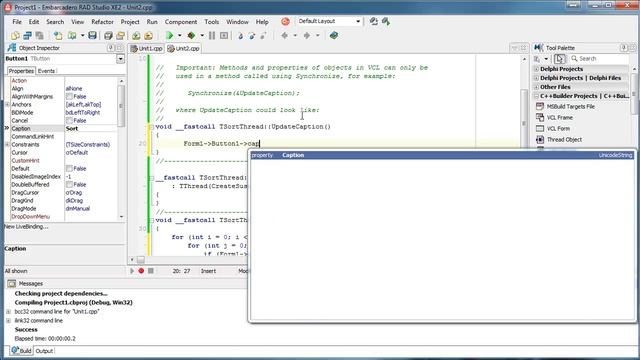Image resolution: width=640 pixels, height=360 pixels.
Task: Click the code editor horizontal scrollbar thumb
Action: [140, 260]
